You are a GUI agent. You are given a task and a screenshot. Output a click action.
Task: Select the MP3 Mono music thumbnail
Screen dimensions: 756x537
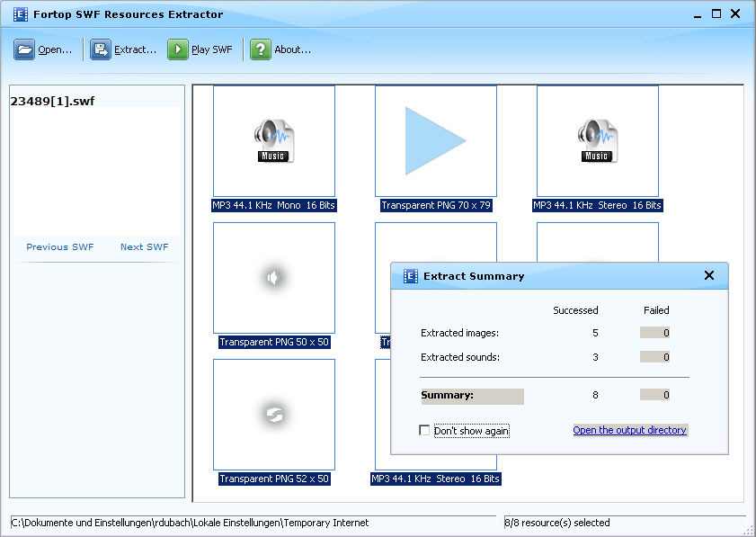pos(274,141)
